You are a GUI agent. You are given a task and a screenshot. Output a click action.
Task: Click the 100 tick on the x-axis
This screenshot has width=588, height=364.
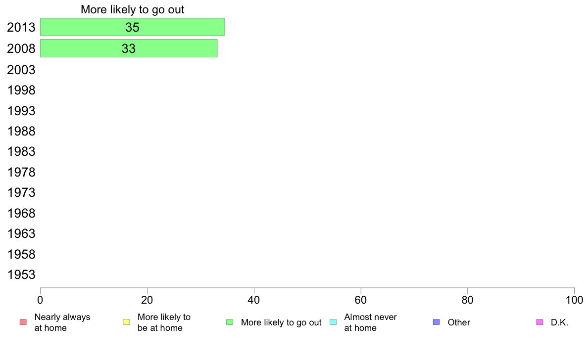(574, 300)
